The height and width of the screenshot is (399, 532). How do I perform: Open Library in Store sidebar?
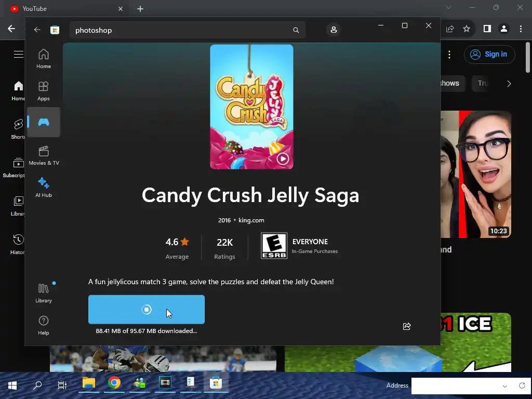tap(44, 293)
